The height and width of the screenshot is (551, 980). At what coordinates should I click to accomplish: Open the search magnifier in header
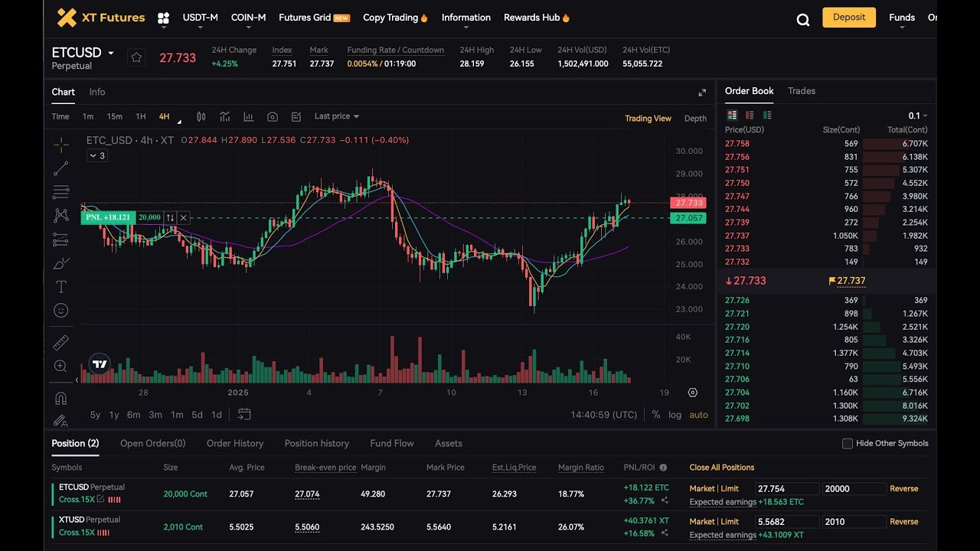[x=803, y=19]
